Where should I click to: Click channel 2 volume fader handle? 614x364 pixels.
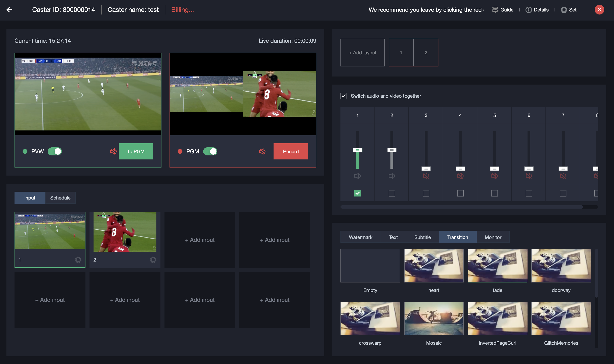[392, 150]
